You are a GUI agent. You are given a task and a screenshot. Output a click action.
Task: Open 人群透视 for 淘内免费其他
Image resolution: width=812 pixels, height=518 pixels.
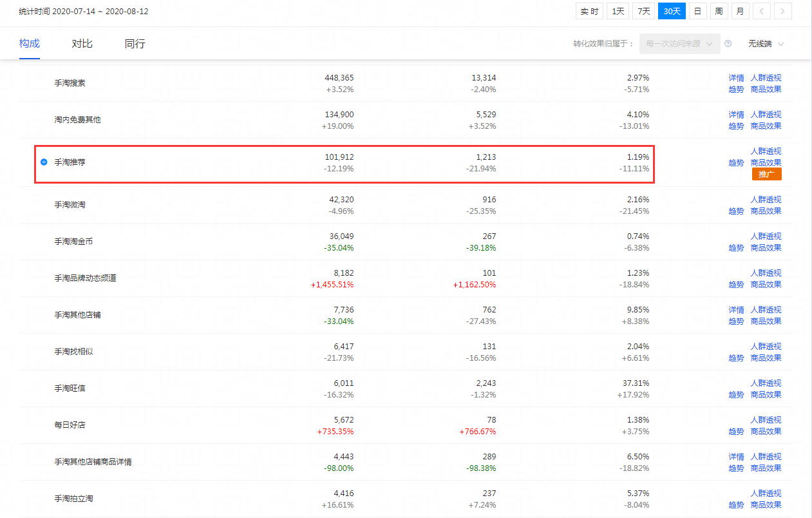(766, 115)
